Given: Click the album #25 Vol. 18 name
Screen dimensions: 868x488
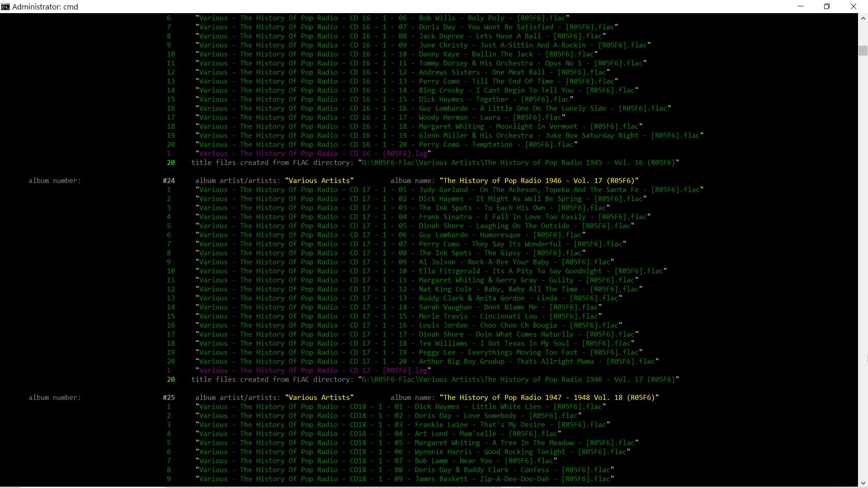Looking at the screenshot, I should (549, 398).
